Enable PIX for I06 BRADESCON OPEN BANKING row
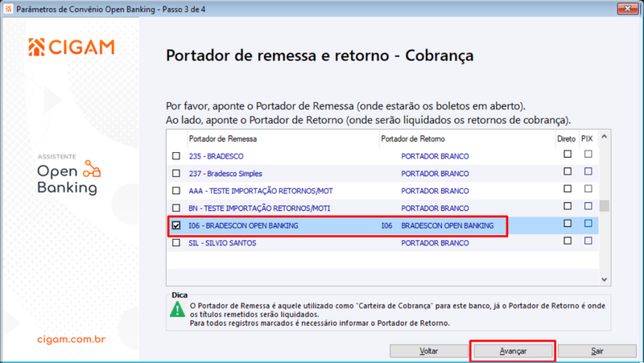644x363 pixels. point(588,224)
